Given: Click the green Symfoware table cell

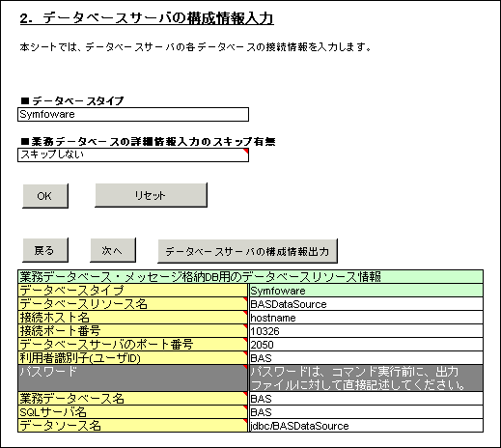Looking at the screenshot, I should click(x=366, y=291).
